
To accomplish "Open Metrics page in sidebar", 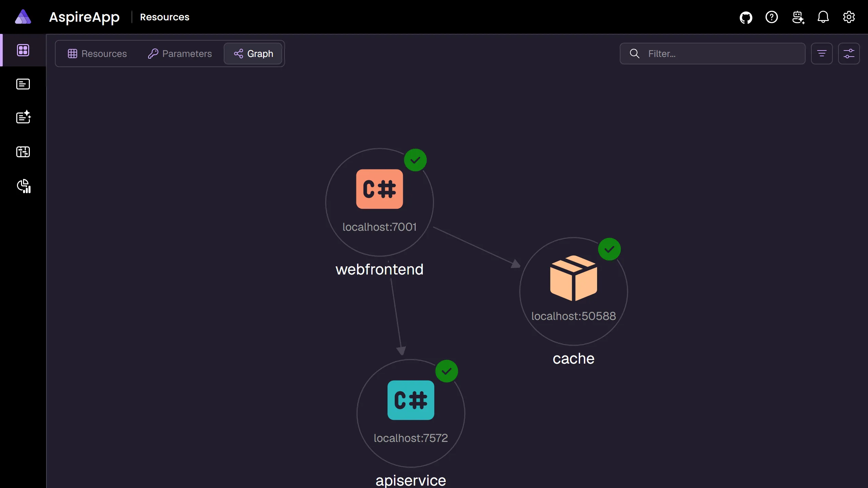I will click(24, 186).
